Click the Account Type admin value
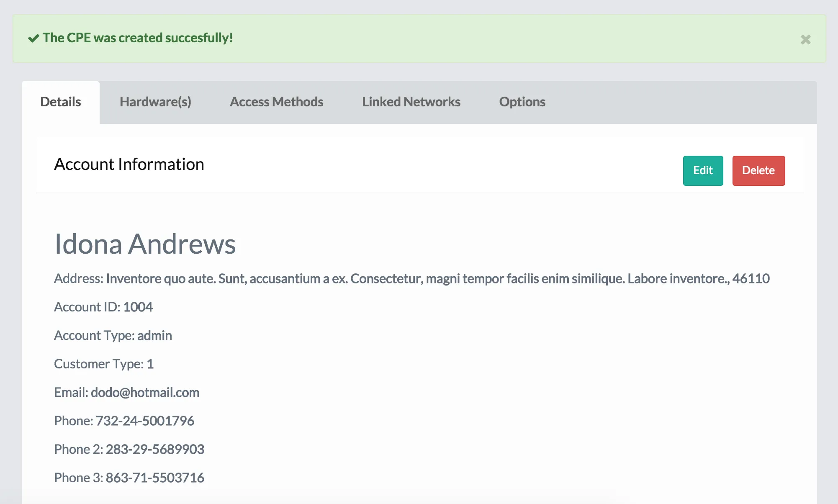The height and width of the screenshot is (504, 838). (x=154, y=335)
